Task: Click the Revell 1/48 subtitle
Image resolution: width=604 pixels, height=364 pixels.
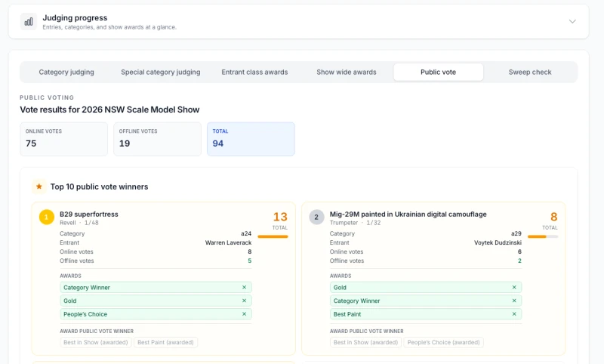Action: point(79,223)
